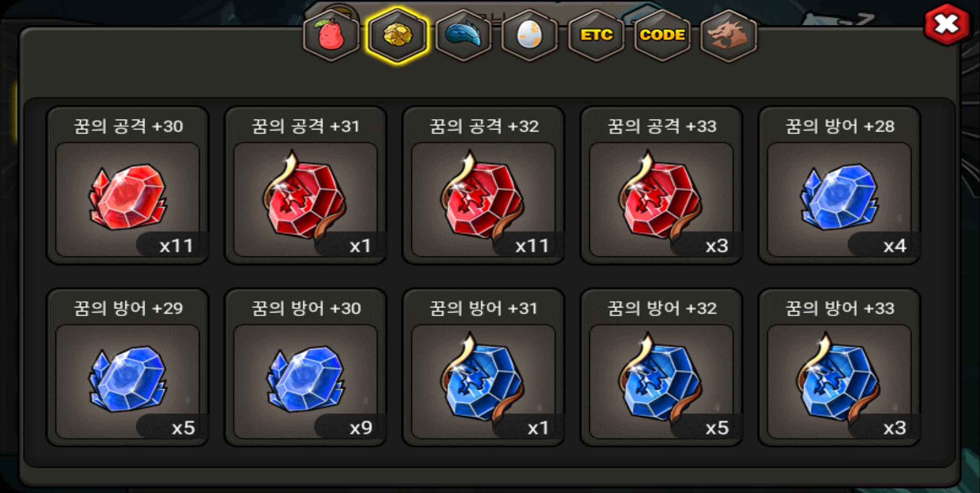980x493 pixels.
Task: Select the 꿈의 방어 +28 blue gem
Action: (839, 185)
